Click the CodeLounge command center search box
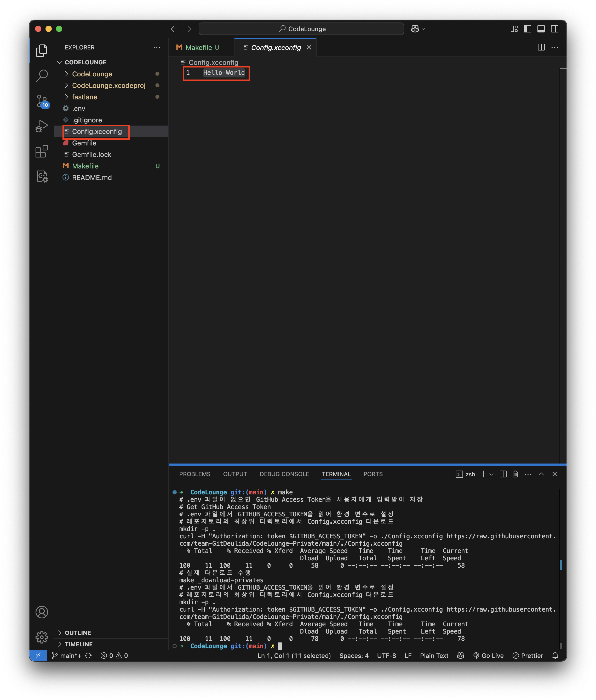Screen dimensions: 596x700 (x=301, y=29)
